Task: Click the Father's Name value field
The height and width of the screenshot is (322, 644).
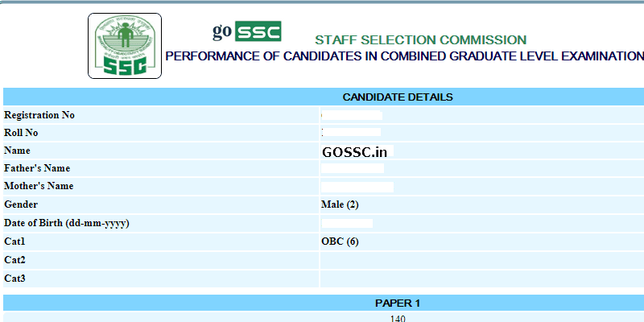Action: (353, 168)
